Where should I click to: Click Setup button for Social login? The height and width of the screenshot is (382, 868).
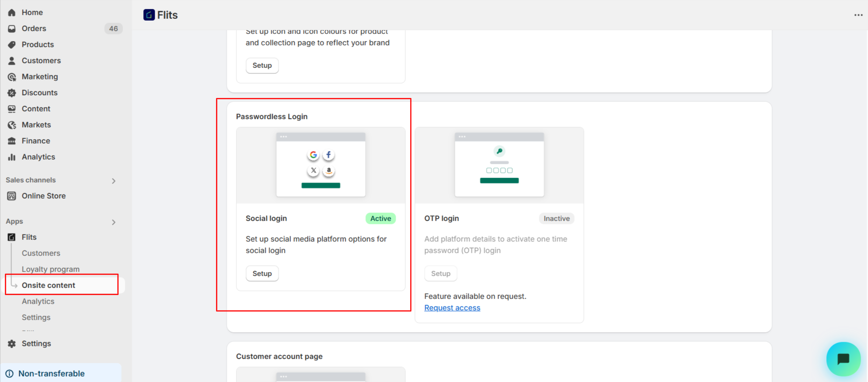262,274
